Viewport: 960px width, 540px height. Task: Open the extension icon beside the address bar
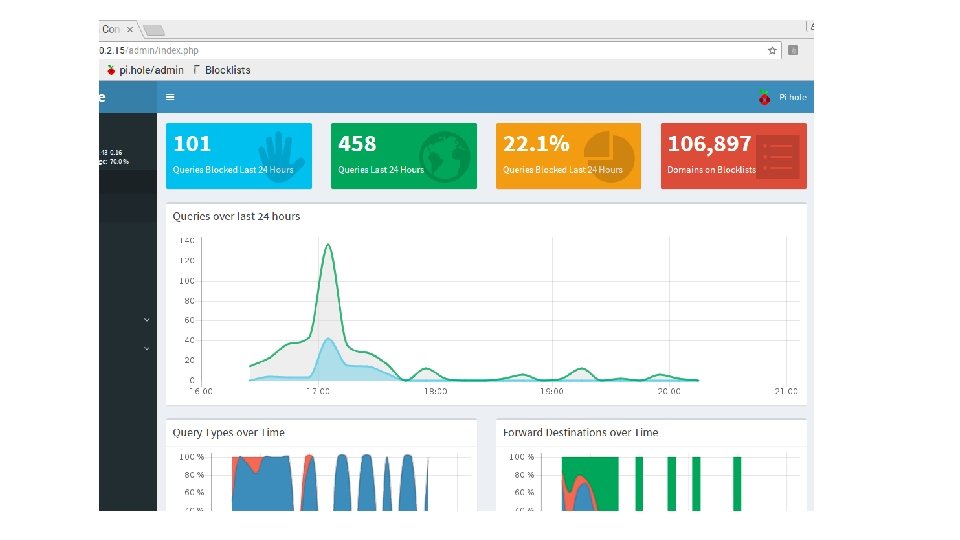[x=793, y=50]
